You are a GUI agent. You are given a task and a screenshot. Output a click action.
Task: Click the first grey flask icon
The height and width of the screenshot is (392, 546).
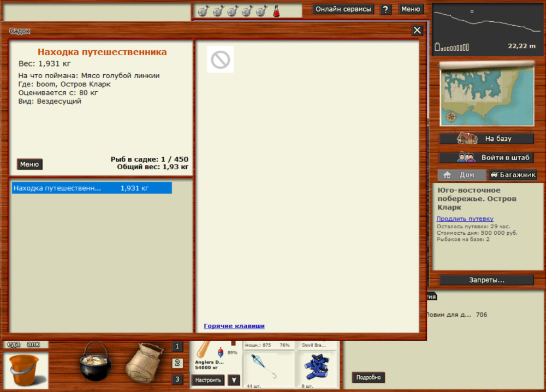203,10
